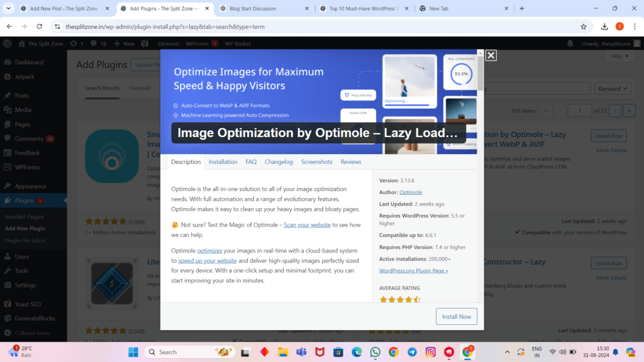Screen dimensions: 644x362
Task: Switch to Add New Post browser tab
Action: 65,8
